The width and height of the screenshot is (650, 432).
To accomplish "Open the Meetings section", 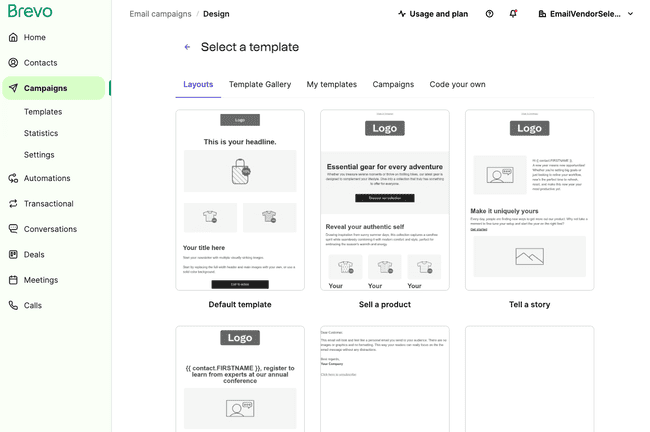I will [x=40, y=280].
